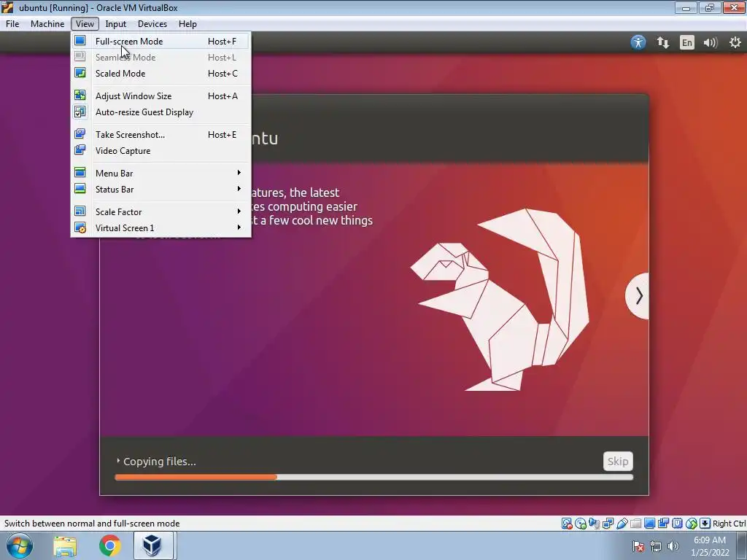Viewport: 747px width, 560px height.
Task: Start Video Capture from View menu
Action: 160,150
